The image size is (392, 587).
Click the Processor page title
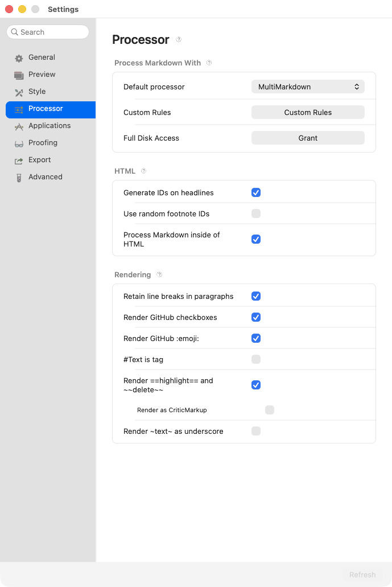[x=141, y=40]
